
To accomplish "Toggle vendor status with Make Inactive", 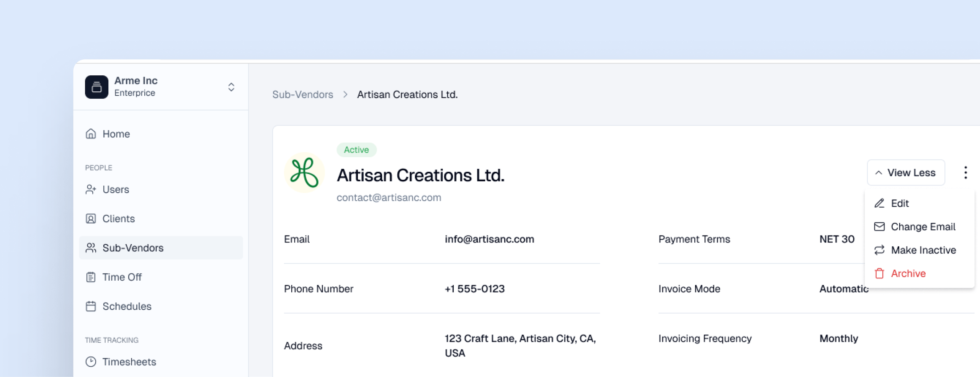I will click(x=923, y=250).
